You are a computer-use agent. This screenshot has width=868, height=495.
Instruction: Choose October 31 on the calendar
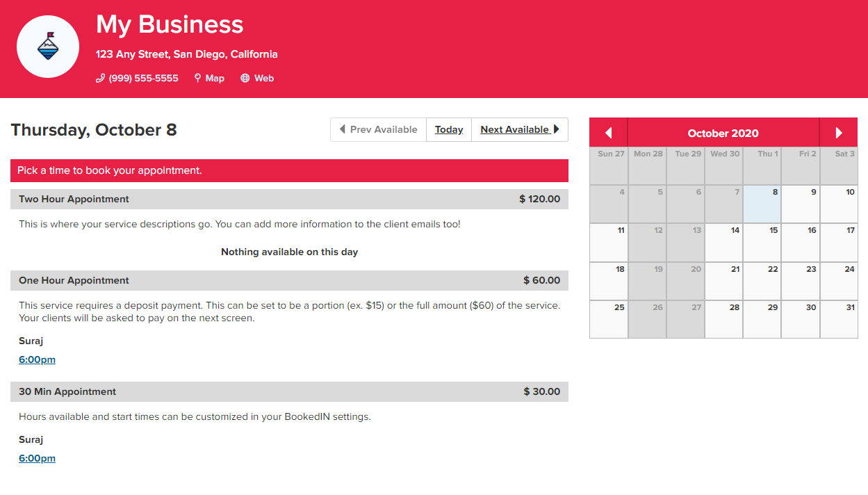coord(839,319)
